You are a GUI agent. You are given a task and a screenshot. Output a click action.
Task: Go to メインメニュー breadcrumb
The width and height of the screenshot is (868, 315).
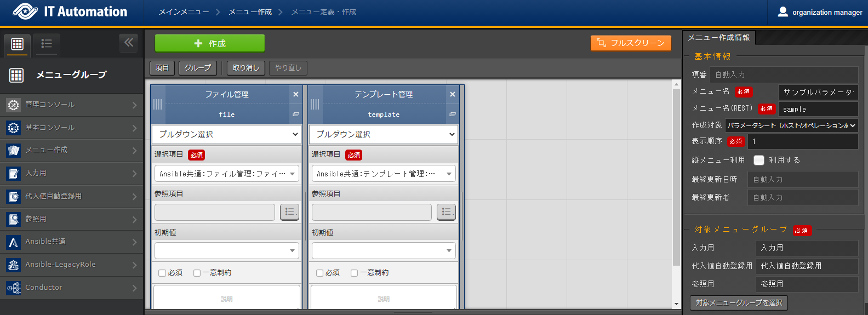[184, 12]
